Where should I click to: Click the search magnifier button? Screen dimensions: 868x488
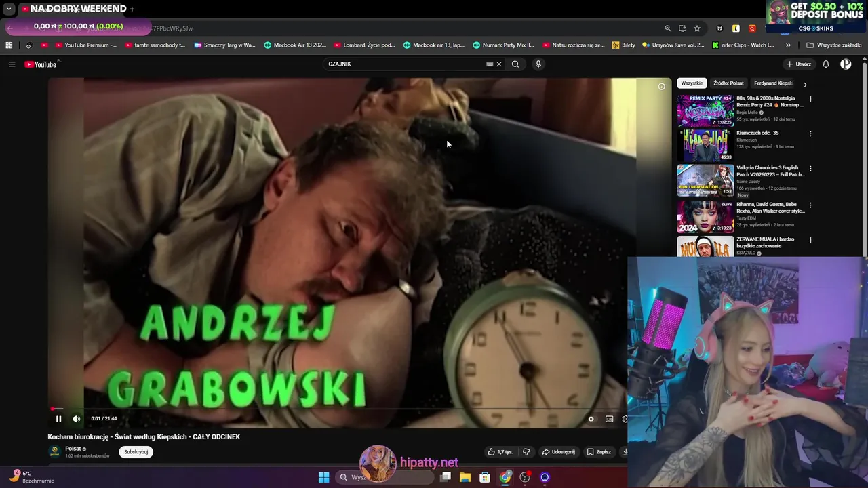click(515, 64)
